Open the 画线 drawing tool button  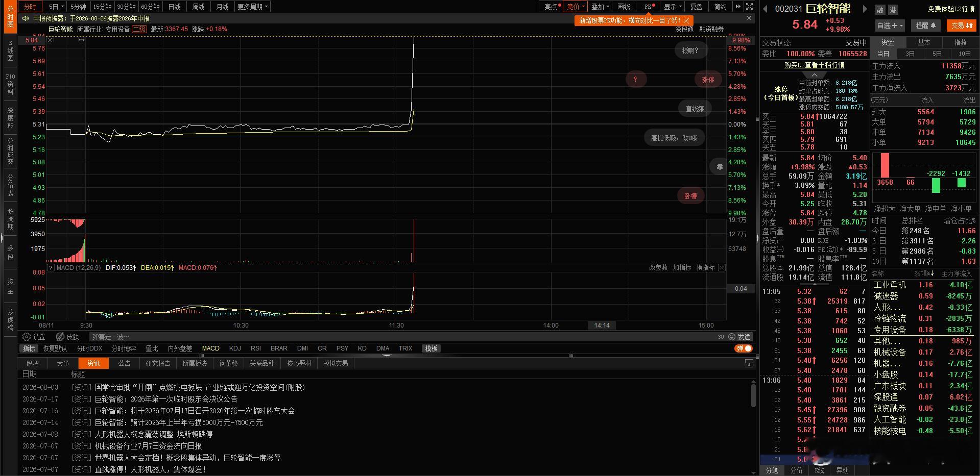624,7
